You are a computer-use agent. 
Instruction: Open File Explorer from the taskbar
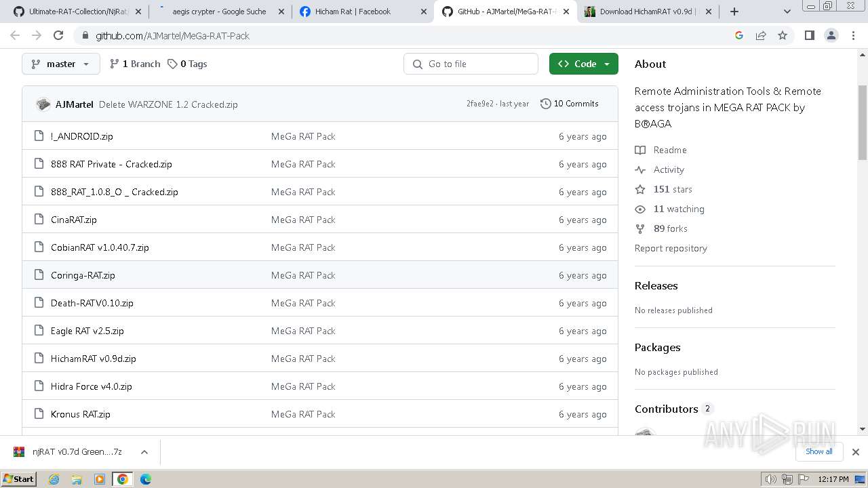77,479
